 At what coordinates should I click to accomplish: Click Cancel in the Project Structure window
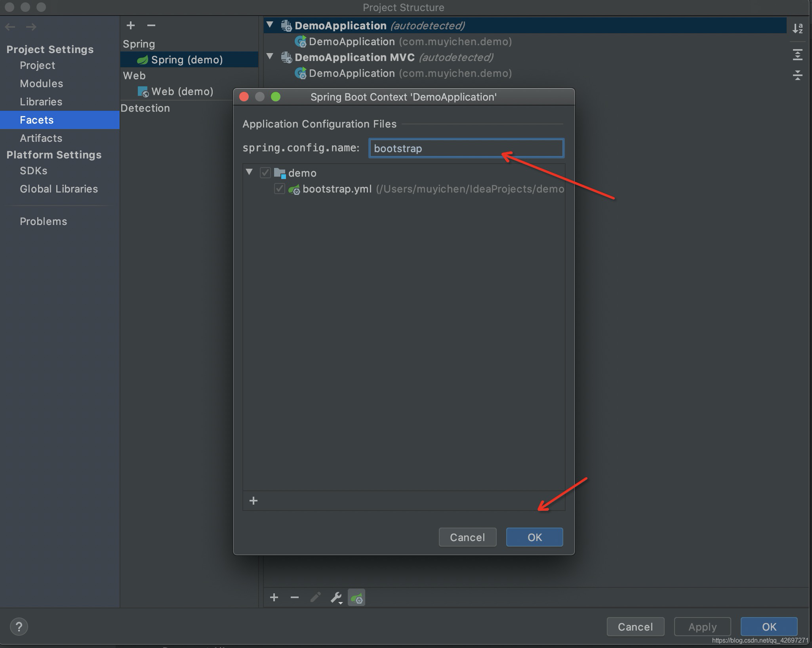tap(635, 627)
